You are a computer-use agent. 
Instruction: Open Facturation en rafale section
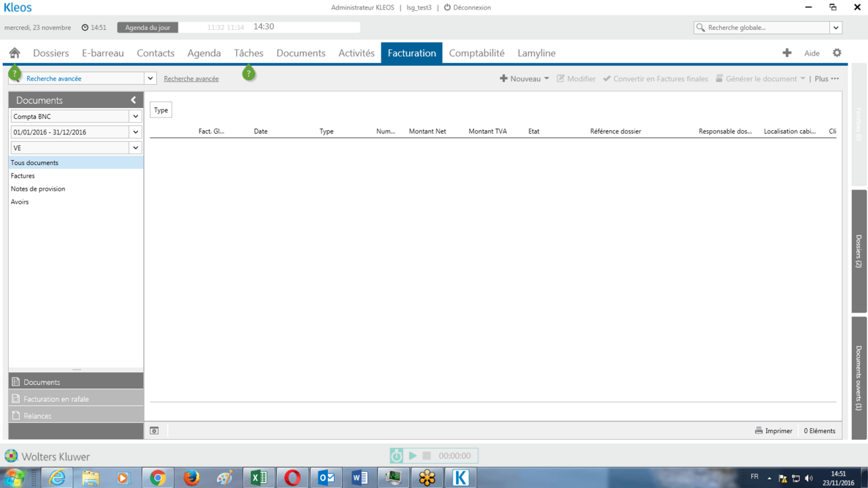click(56, 399)
